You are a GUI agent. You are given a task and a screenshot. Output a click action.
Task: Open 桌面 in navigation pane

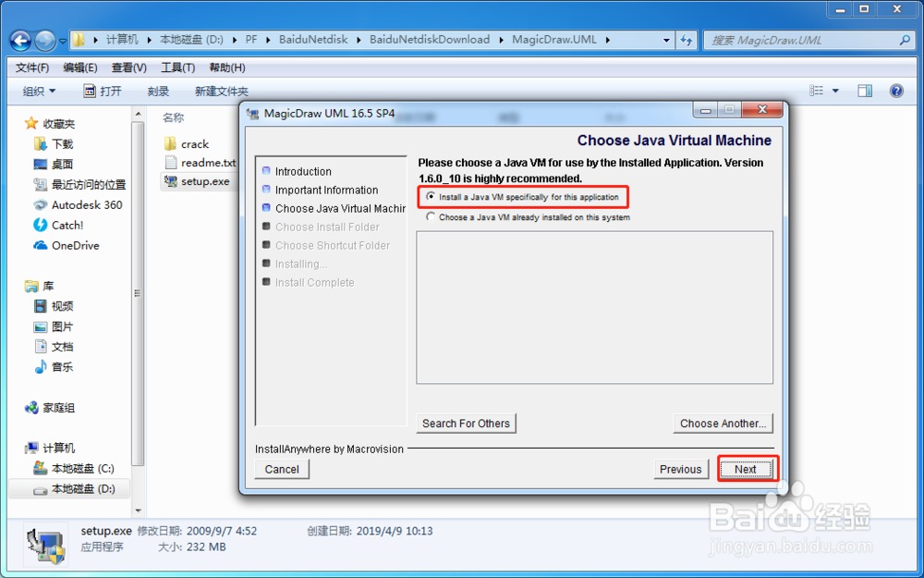(54, 164)
